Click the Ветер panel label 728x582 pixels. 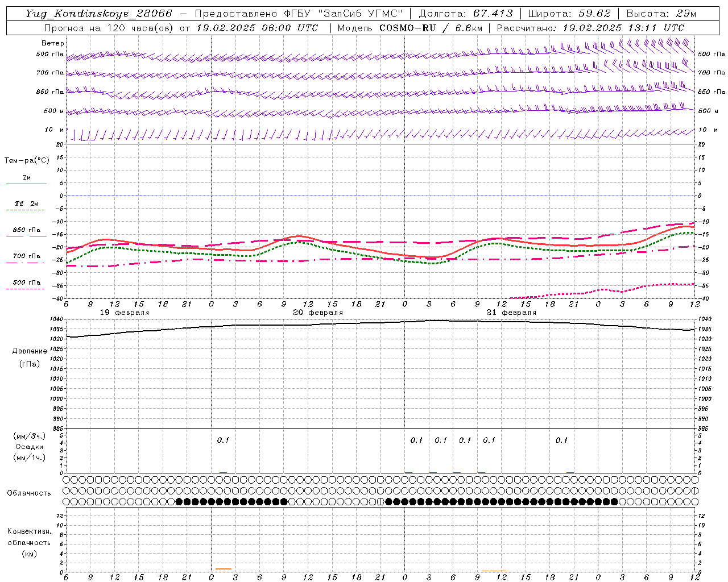pos(53,43)
